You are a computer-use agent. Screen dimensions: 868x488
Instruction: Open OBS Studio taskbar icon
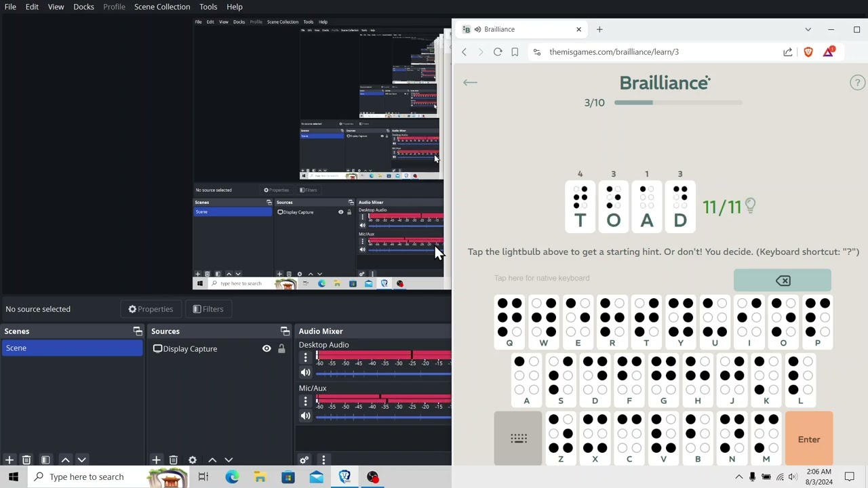click(x=372, y=476)
